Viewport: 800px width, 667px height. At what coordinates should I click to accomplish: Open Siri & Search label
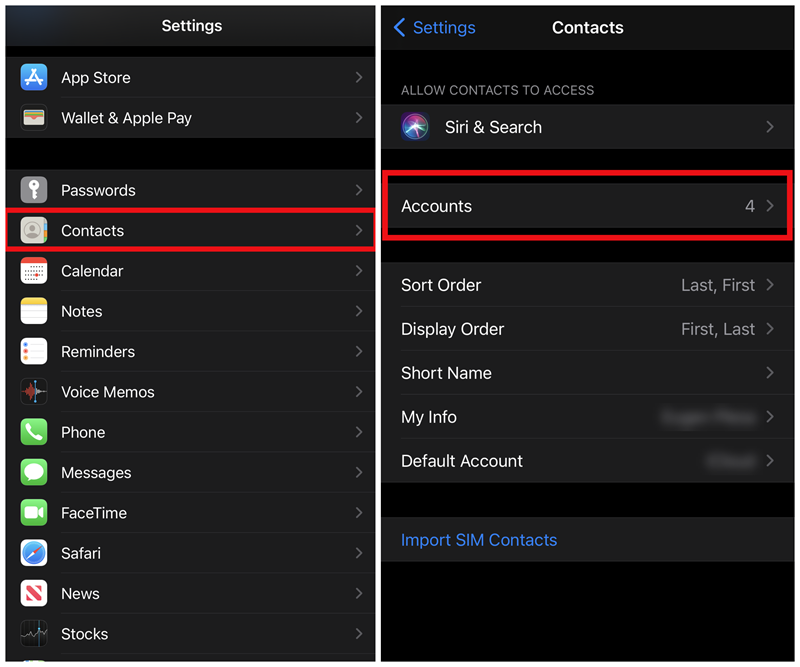click(x=493, y=127)
